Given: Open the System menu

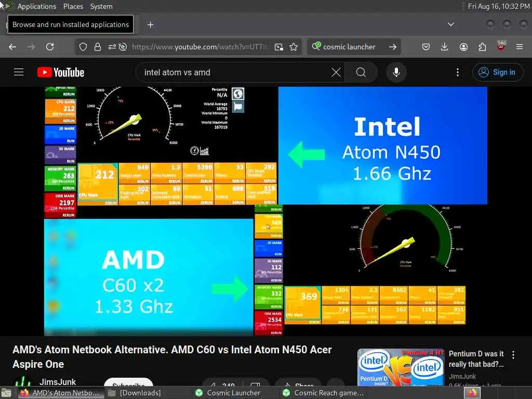Looking at the screenshot, I should point(101,6).
